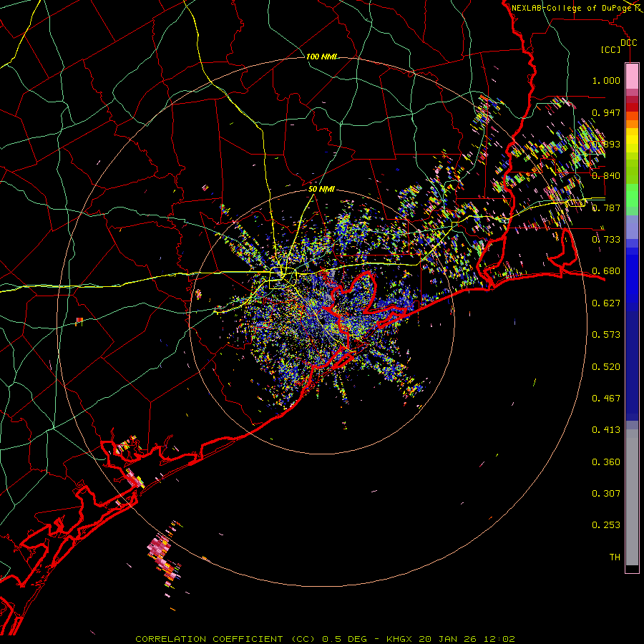644x644 pixels.
Task: Pick the red segment of the color bar
Action: coord(632,107)
